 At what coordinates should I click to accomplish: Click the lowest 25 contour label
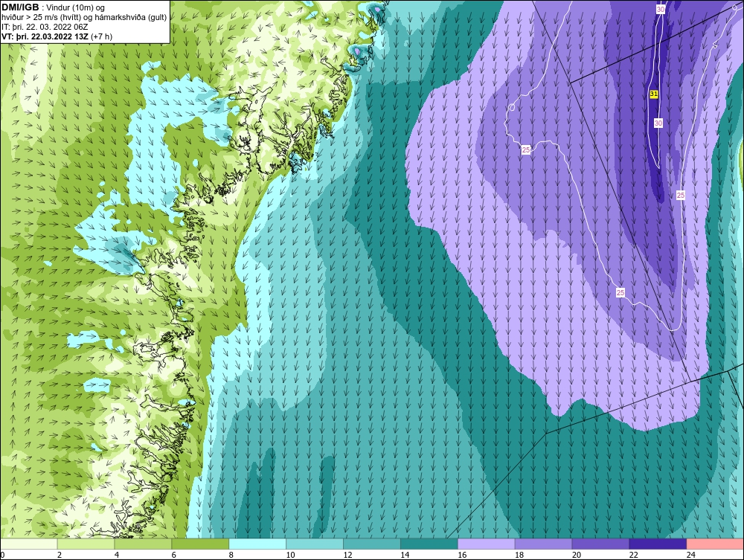(x=620, y=292)
